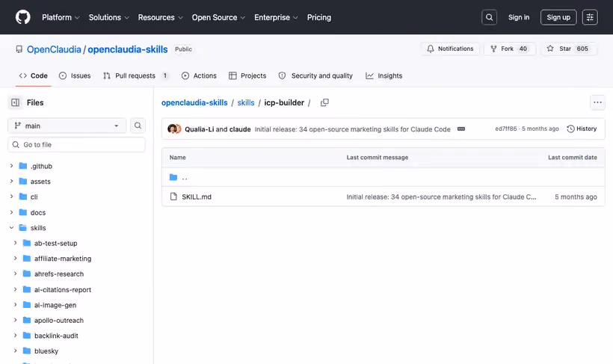Click Qualia-Li avatar image
The height and width of the screenshot is (364, 613).
pyautogui.click(x=172, y=129)
